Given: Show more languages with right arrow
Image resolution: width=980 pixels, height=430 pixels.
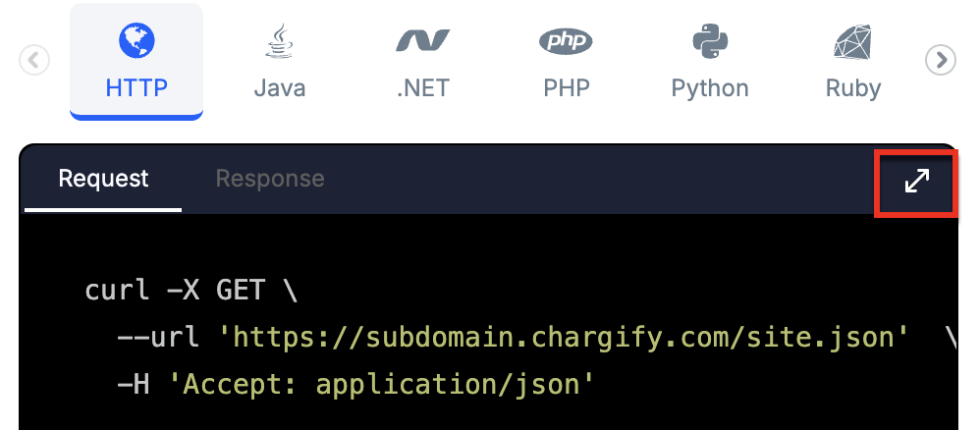Looking at the screenshot, I should click(x=941, y=61).
